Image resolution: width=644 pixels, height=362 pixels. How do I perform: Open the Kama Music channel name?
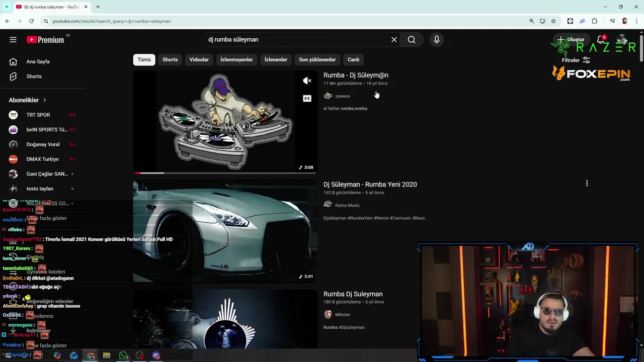[348, 205]
